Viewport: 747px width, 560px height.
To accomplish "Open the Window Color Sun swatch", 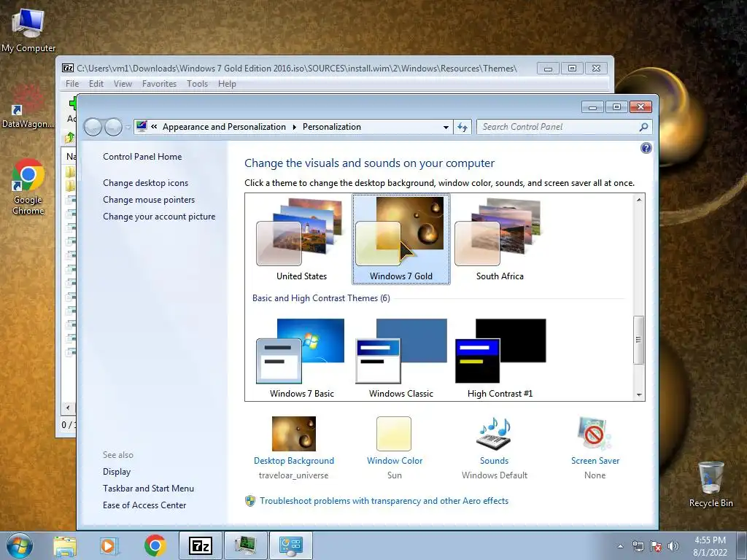I will point(394,433).
